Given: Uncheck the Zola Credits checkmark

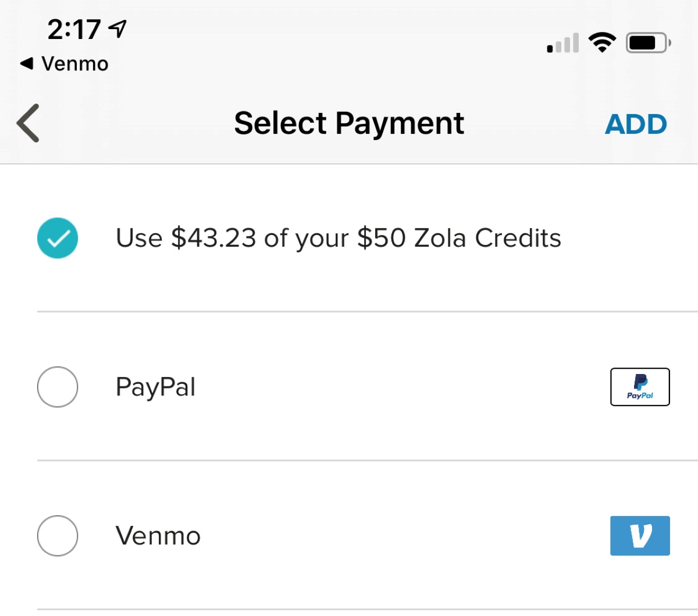Looking at the screenshot, I should [x=58, y=238].
